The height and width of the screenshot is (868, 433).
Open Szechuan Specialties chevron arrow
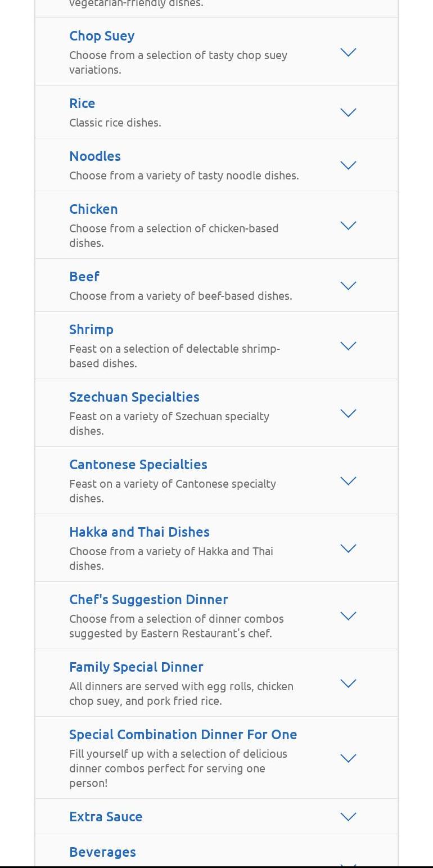348,413
